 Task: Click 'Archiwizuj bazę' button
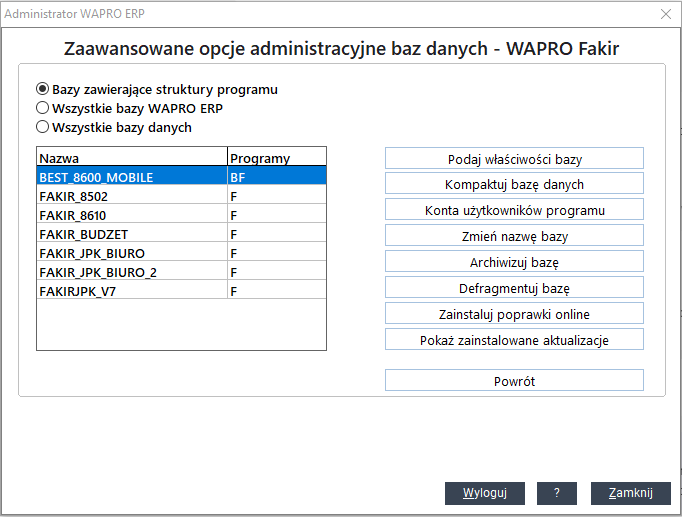coord(514,262)
